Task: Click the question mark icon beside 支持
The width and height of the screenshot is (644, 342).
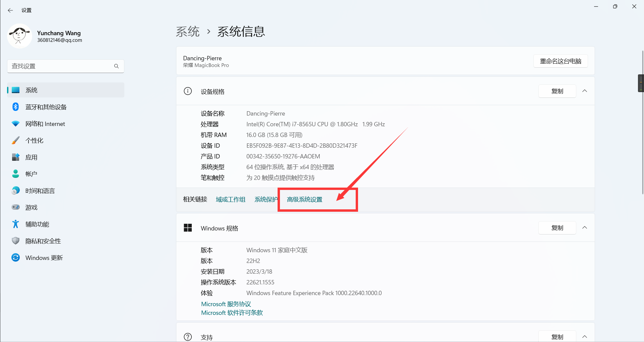Action: (x=188, y=337)
